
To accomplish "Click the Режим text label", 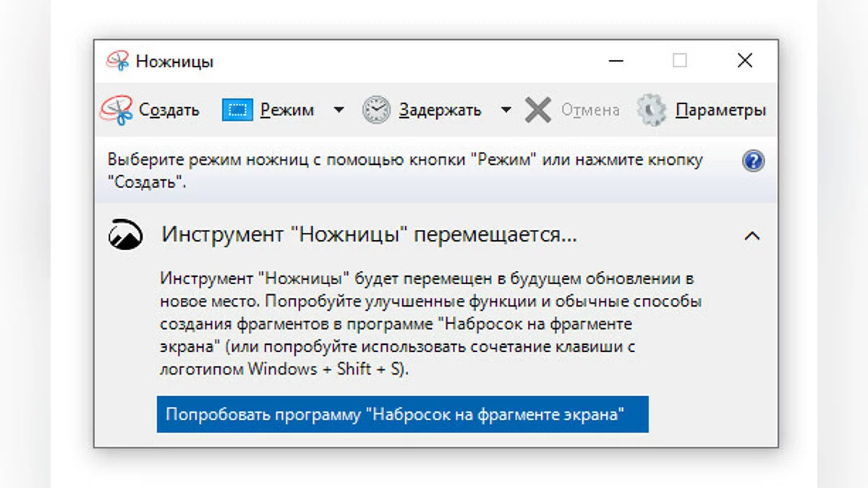I will click(287, 110).
